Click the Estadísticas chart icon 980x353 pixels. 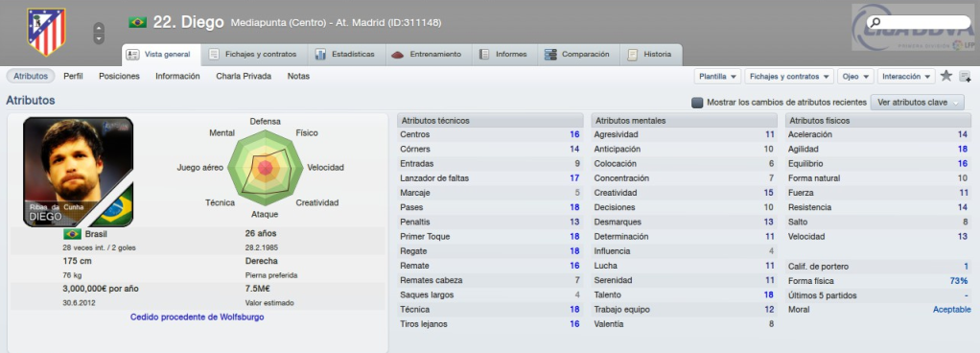(320, 55)
